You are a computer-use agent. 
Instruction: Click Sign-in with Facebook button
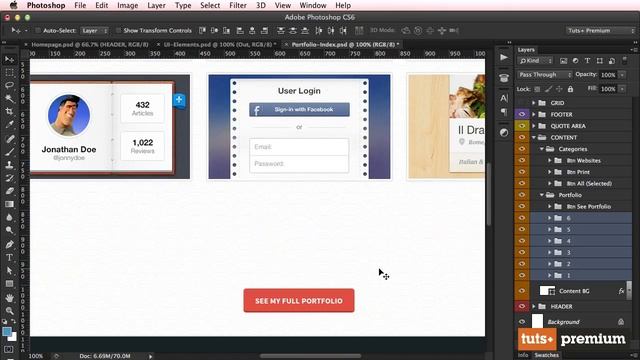[299, 109]
